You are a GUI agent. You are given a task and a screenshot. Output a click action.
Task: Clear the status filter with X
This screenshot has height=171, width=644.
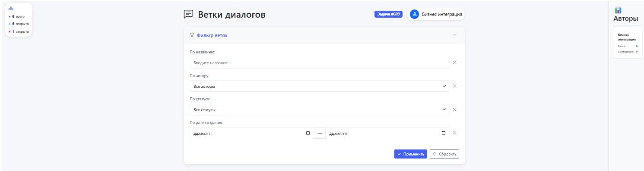pyautogui.click(x=454, y=109)
